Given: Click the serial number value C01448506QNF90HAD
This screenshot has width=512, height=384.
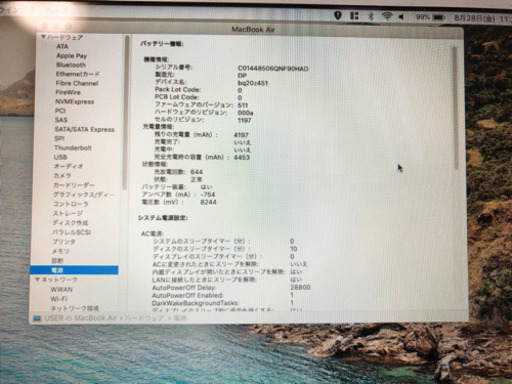Looking at the screenshot, I should coord(273,68).
